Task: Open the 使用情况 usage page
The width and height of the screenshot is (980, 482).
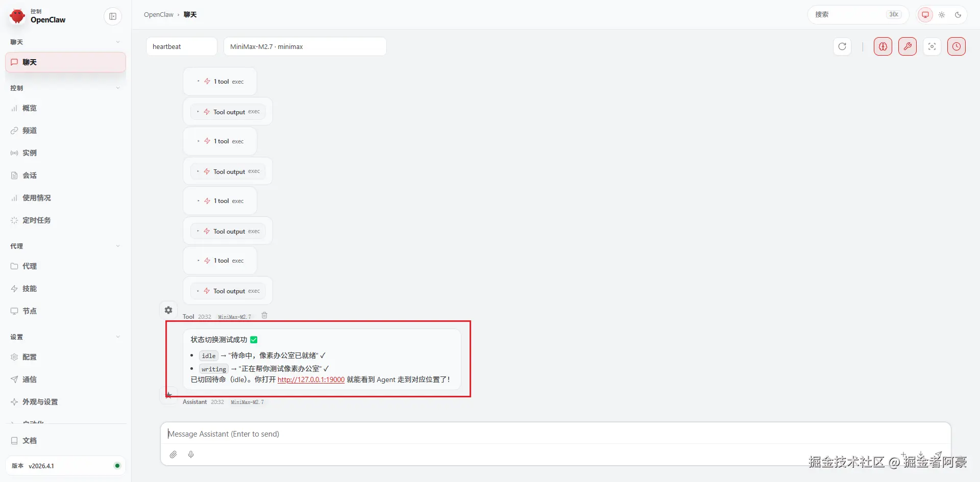Action: pos(65,198)
